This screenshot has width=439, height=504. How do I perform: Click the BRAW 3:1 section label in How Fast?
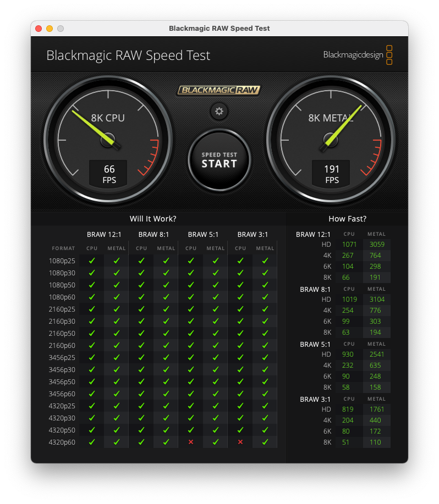point(315,400)
